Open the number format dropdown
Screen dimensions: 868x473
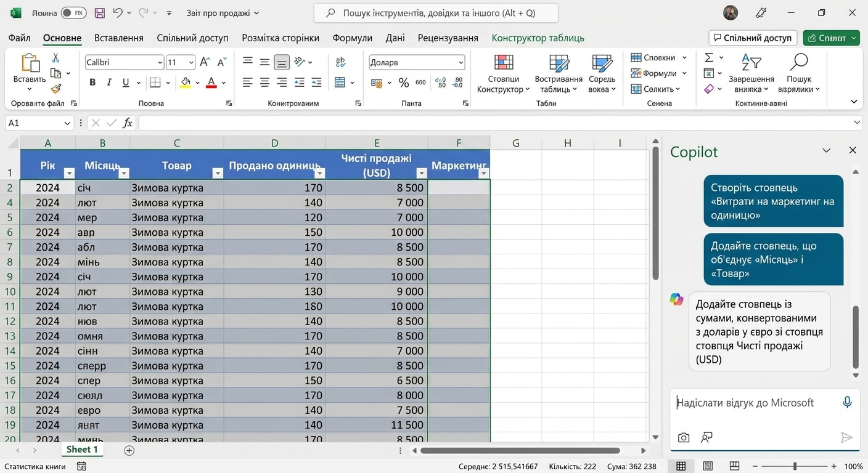coord(461,62)
